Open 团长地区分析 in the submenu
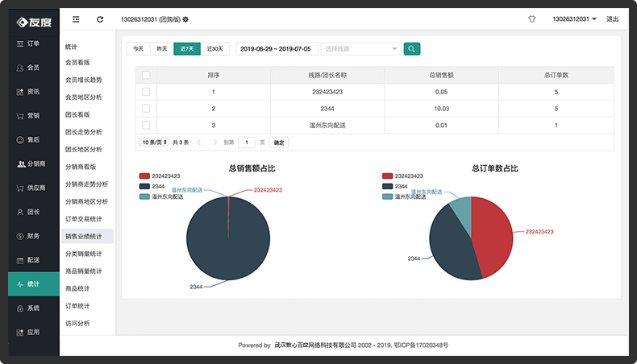This screenshot has height=364, width=637. 84,149
